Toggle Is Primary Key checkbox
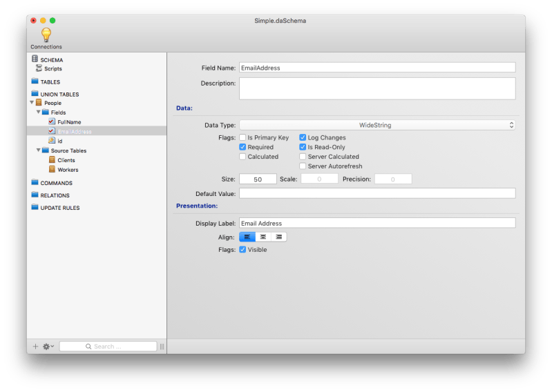Image resolution: width=552 pixels, height=392 pixels. pos(242,137)
